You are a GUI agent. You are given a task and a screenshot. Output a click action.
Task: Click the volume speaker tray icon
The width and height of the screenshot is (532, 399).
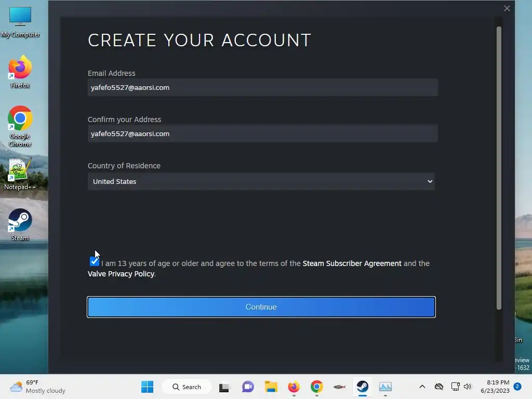(468, 387)
